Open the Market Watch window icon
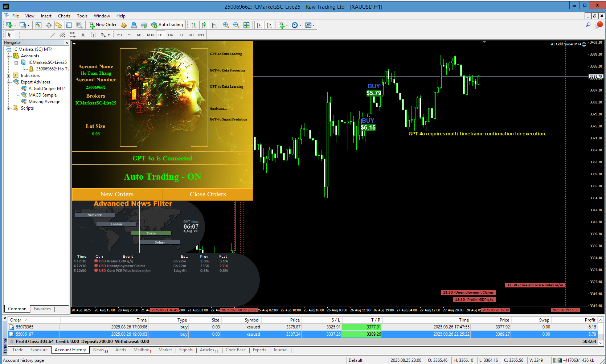The width and height of the screenshot is (606, 364). tap(38, 25)
